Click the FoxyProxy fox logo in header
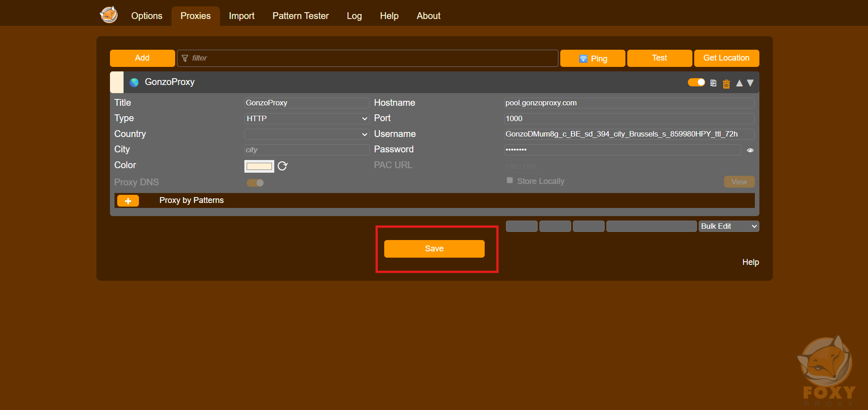Viewport: 868px width, 410px height. coord(109,14)
